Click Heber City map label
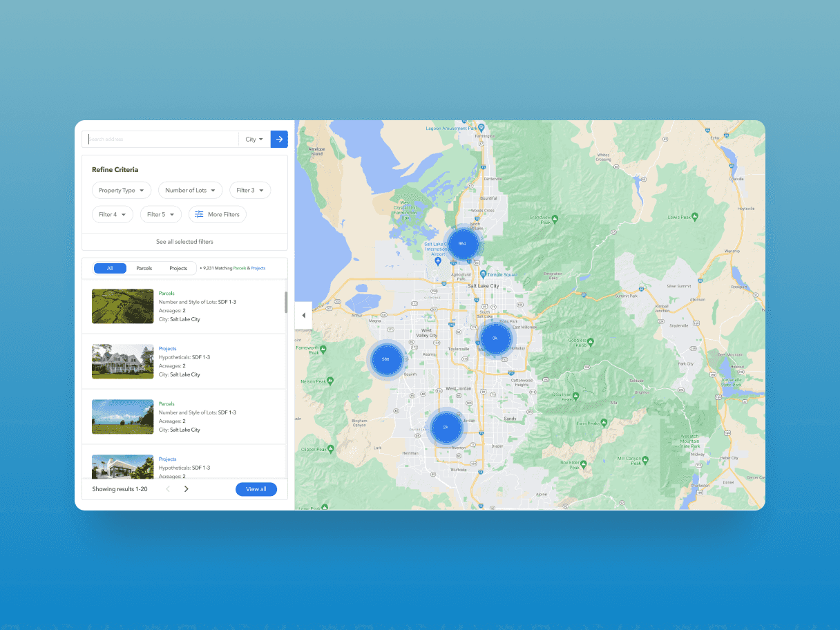 coord(729,458)
